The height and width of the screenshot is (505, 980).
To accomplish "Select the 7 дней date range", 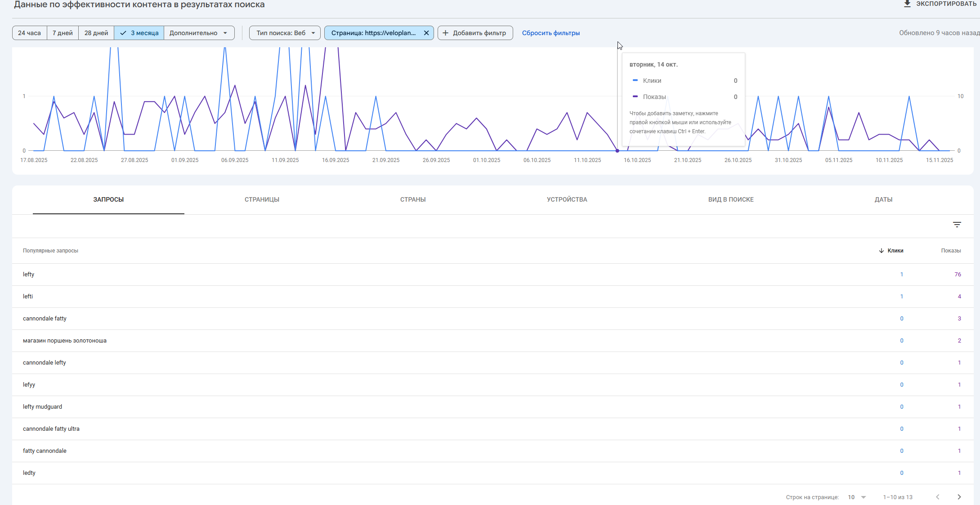I will [x=63, y=33].
